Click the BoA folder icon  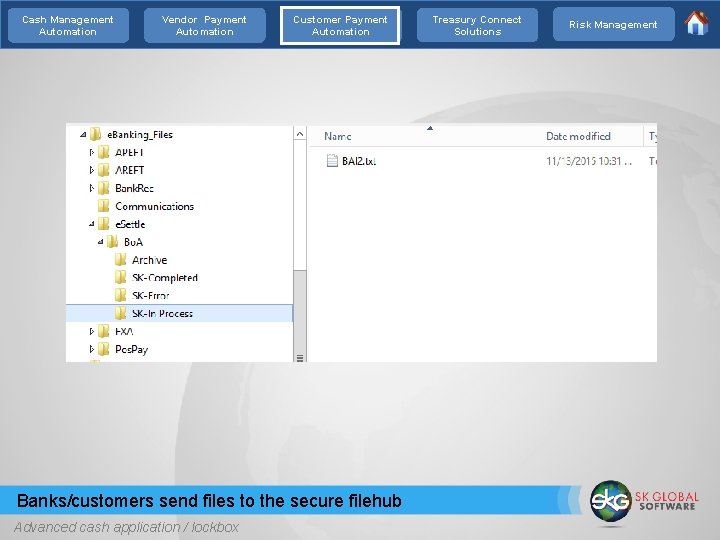[112, 242]
